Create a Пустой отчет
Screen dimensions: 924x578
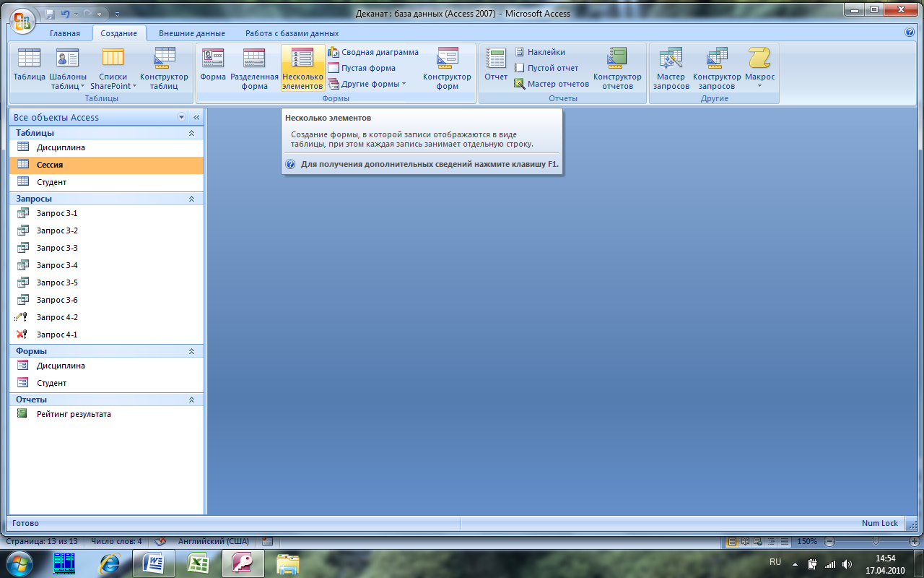click(546, 68)
